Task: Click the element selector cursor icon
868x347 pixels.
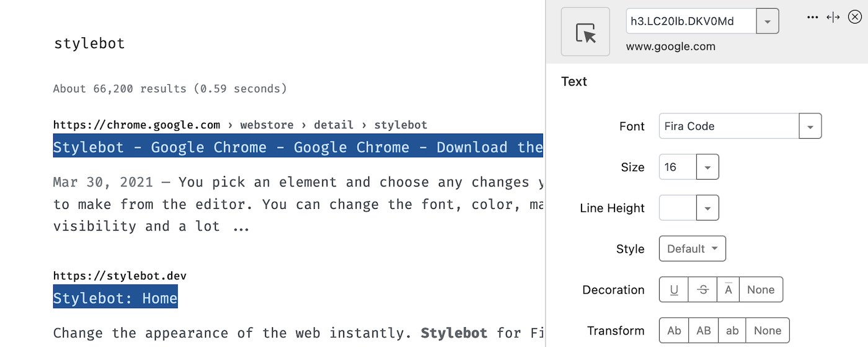Action: coord(585,32)
